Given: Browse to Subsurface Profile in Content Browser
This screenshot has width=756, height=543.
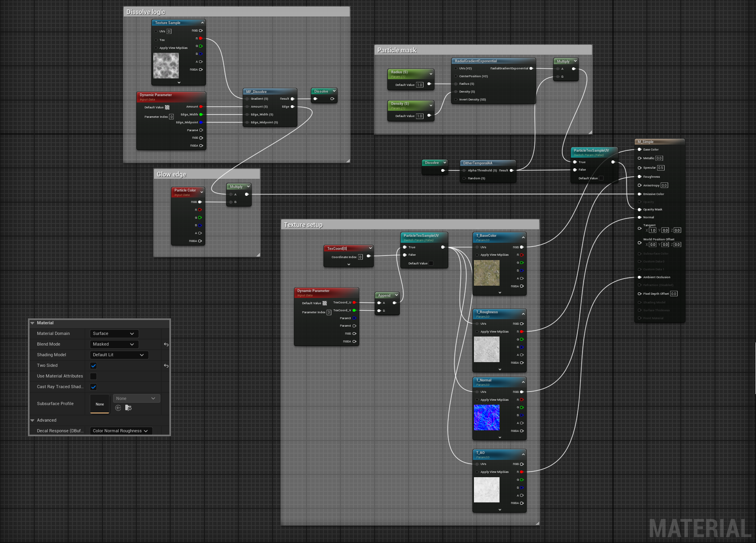Looking at the screenshot, I should pyautogui.click(x=128, y=408).
